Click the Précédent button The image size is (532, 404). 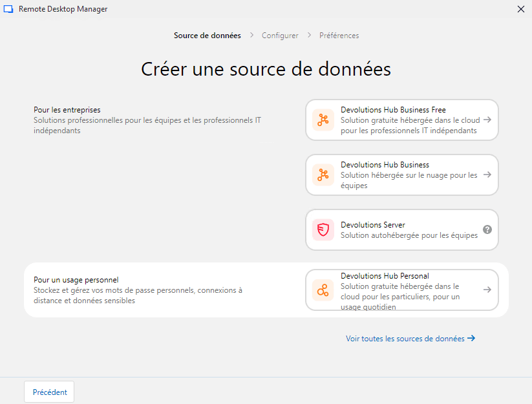[x=48, y=392]
